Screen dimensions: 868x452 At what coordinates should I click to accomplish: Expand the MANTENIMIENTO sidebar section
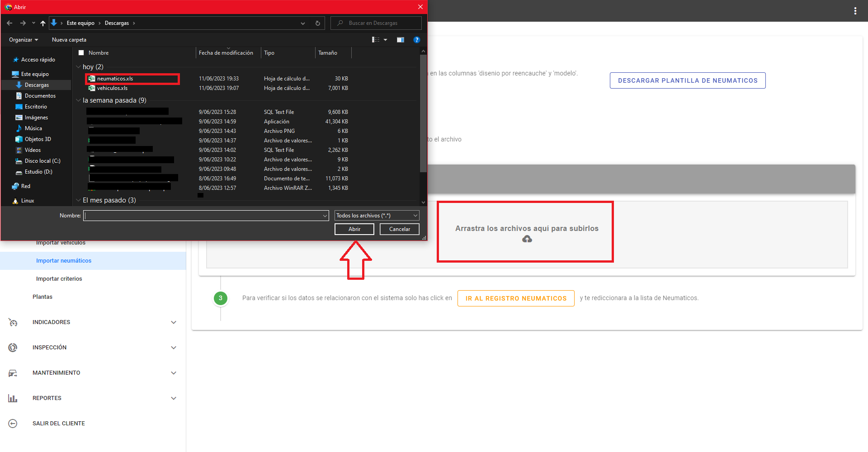174,373
